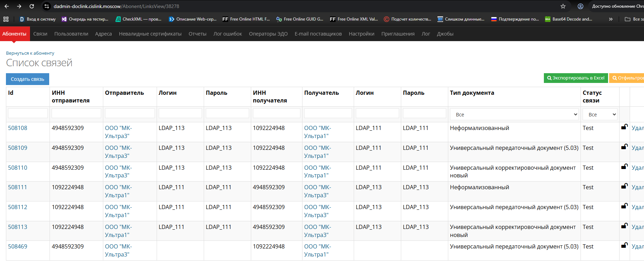Go back using the browser arrow
This screenshot has width=644, height=276.
pyautogui.click(x=7, y=6)
